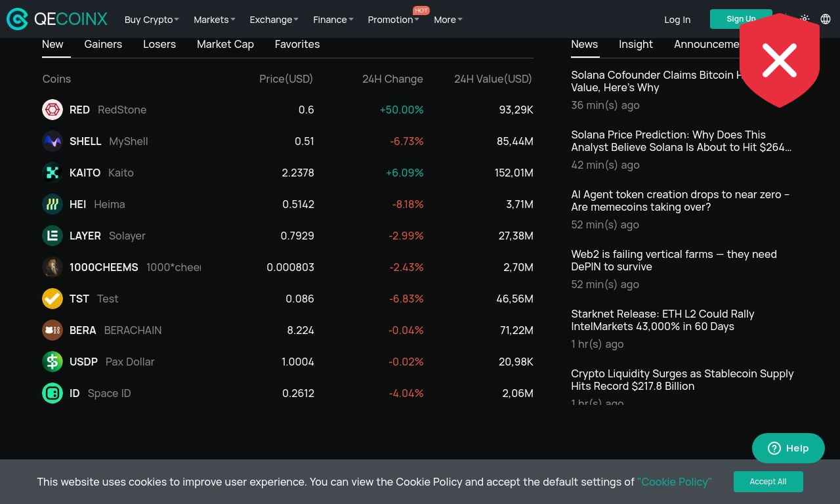This screenshot has height=504, width=840.
Task: Click the BERACHAIN bear coin icon
Action: [52, 330]
